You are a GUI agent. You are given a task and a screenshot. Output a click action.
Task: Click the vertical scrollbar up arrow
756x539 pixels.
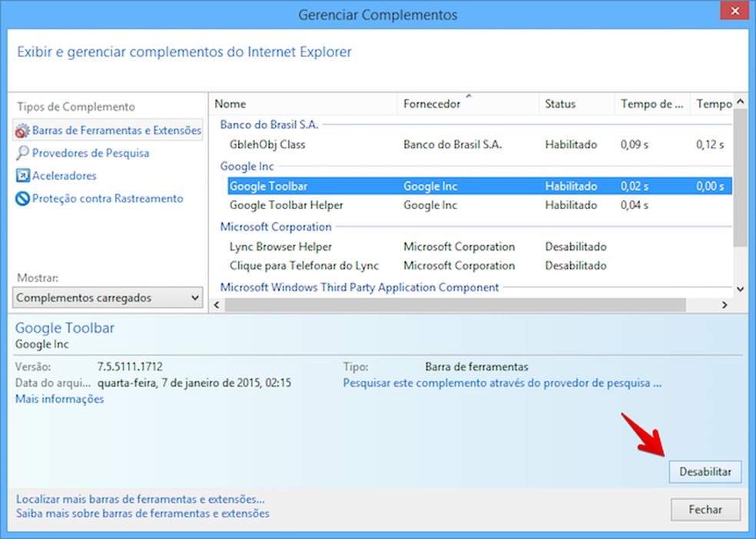[x=741, y=101]
